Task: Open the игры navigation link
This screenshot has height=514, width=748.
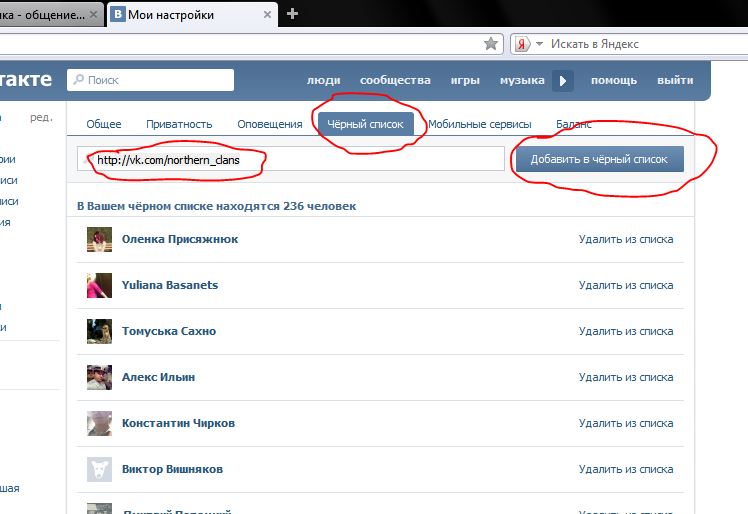Action: (465, 80)
